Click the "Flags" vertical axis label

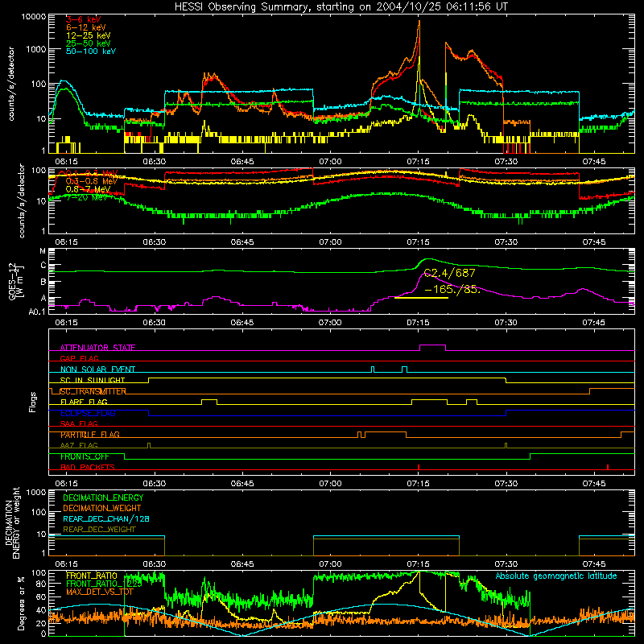pos(33,402)
